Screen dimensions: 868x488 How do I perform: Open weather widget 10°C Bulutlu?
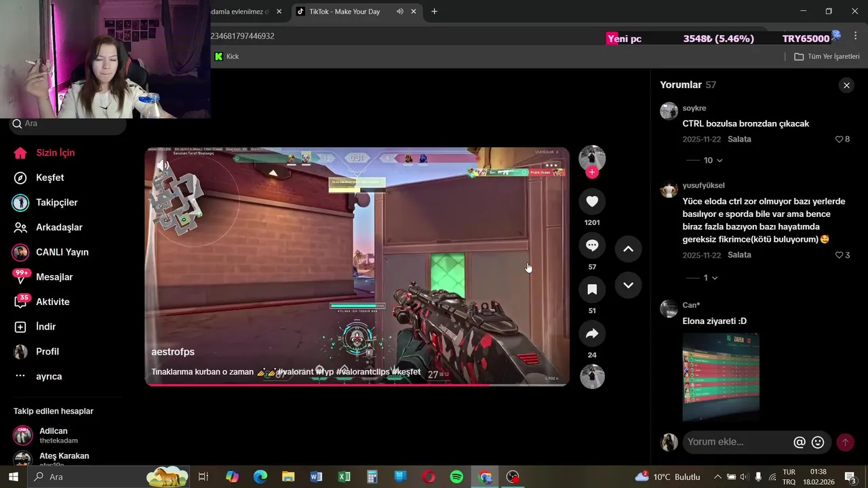(x=667, y=477)
